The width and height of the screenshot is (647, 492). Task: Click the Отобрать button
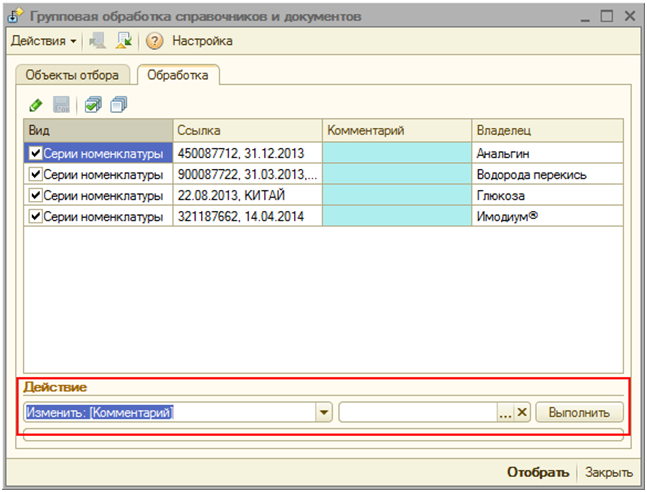(x=537, y=472)
